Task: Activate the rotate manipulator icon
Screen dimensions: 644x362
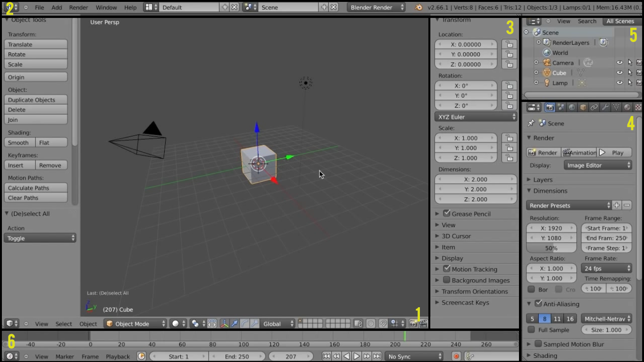Action: pos(244,324)
